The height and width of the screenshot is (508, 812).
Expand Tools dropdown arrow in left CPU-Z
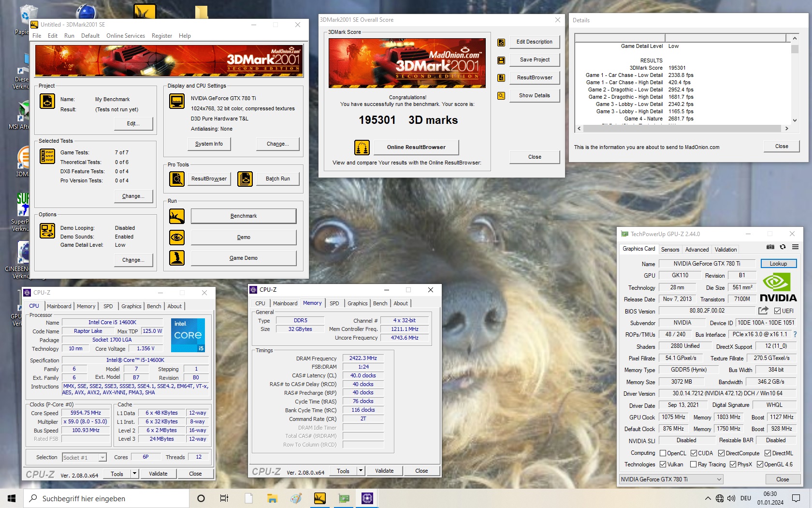tap(134, 474)
